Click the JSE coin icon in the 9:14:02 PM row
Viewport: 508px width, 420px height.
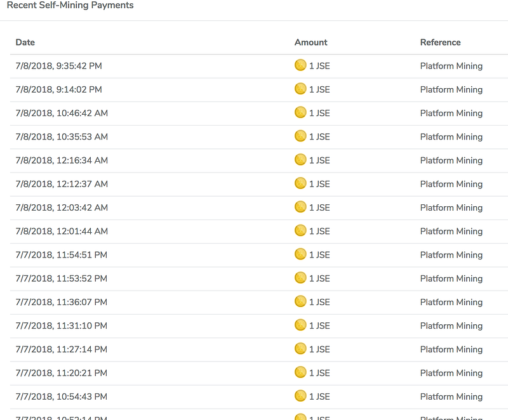300,89
